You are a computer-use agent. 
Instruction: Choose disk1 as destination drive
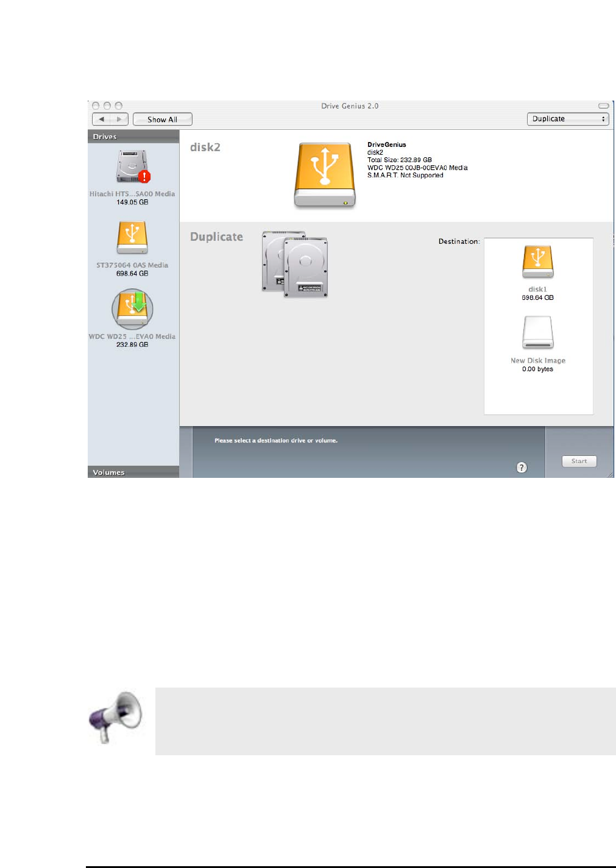click(537, 261)
